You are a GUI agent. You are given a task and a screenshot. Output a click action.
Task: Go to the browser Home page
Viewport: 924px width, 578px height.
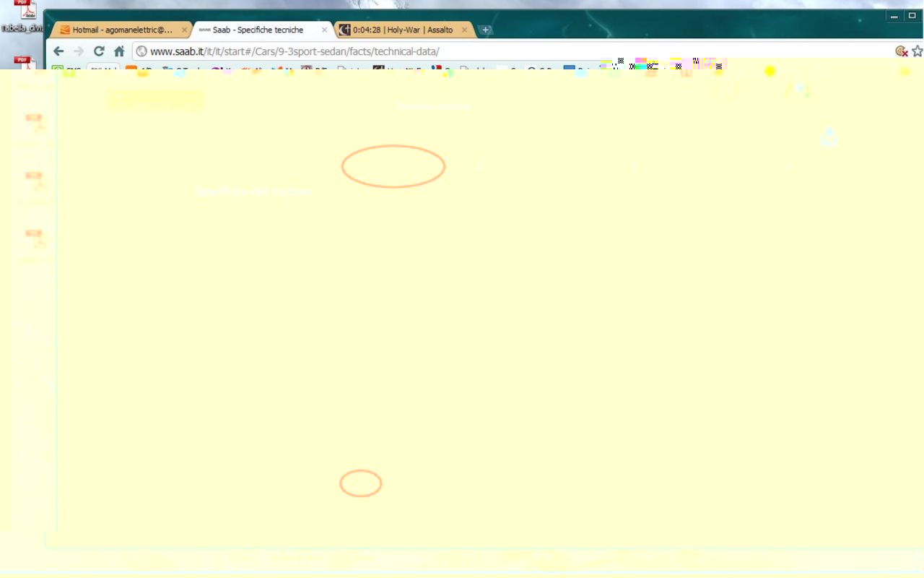[x=119, y=51]
